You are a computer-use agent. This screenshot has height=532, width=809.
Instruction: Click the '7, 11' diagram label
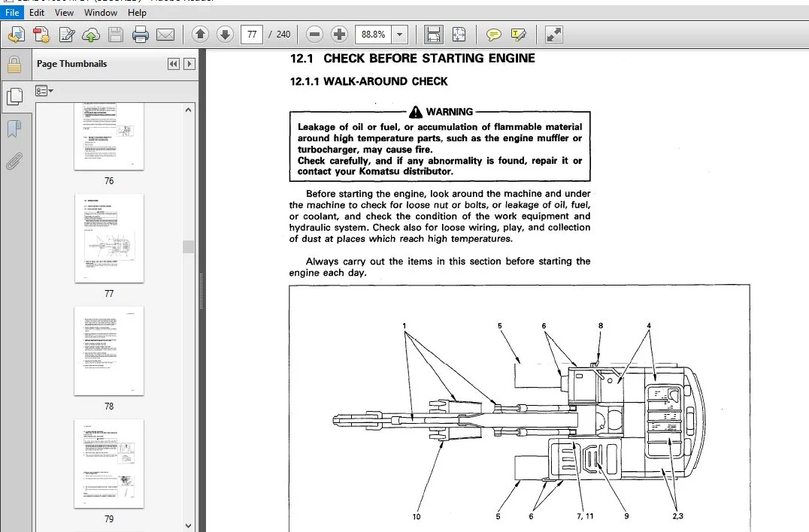click(585, 516)
